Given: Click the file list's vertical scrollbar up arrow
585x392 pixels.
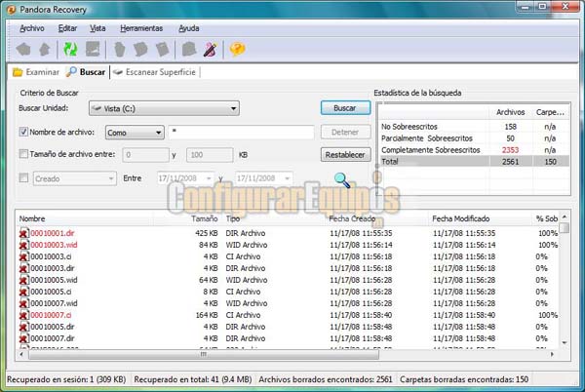Looking at the screenshot, I should [565, 216].
